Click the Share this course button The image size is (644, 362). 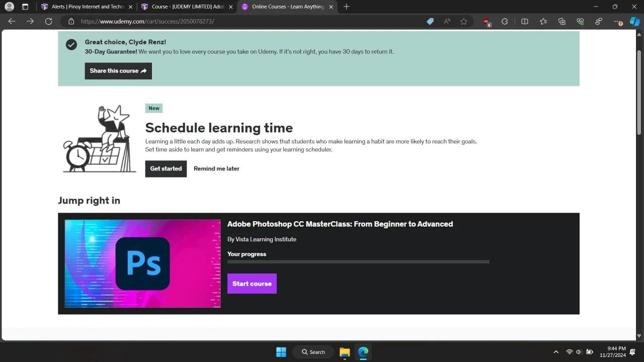pyautogui.click(x=118, y=71)
